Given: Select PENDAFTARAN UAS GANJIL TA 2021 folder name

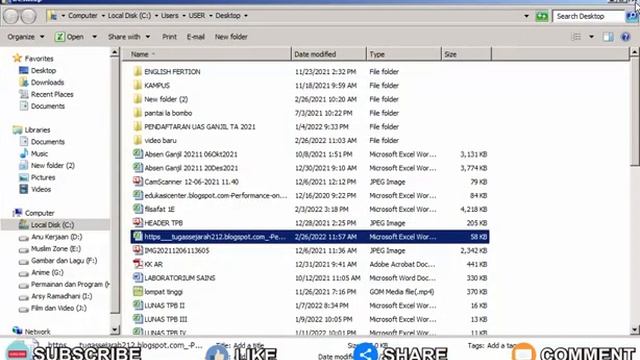Looking at the screenshot, I should click(200, 127).
